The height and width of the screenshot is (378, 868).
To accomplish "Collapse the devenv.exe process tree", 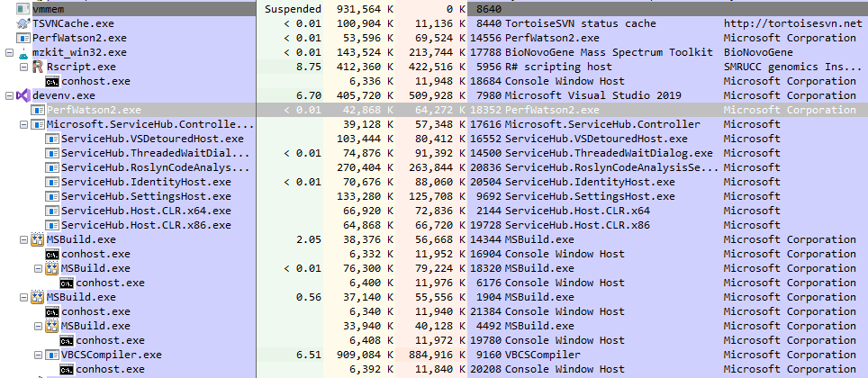I will coord(9,95).
